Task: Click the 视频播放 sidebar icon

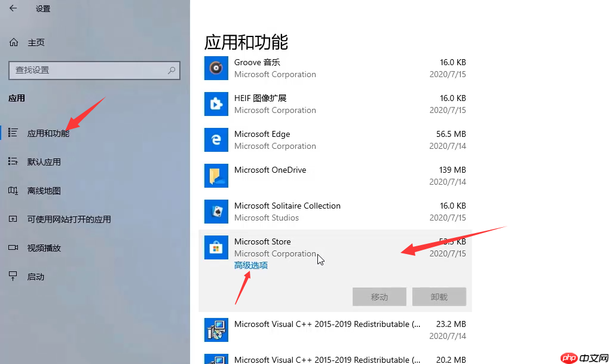Action: point(14,248)
